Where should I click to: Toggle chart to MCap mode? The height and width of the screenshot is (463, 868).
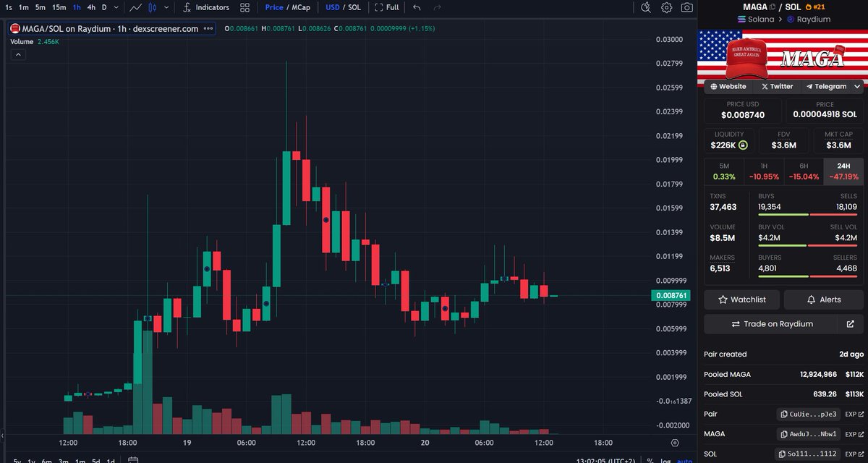300,7
